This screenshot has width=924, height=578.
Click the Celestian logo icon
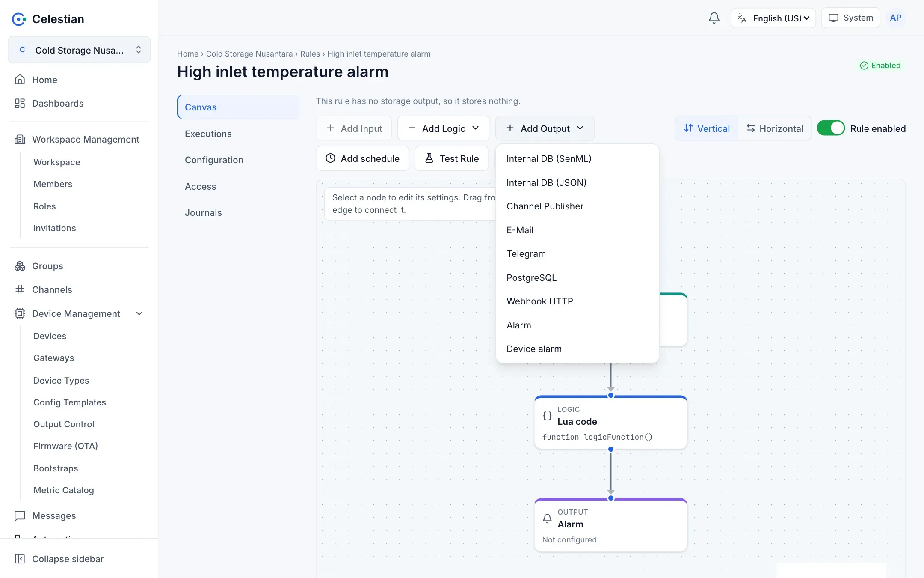pos(19,19)
